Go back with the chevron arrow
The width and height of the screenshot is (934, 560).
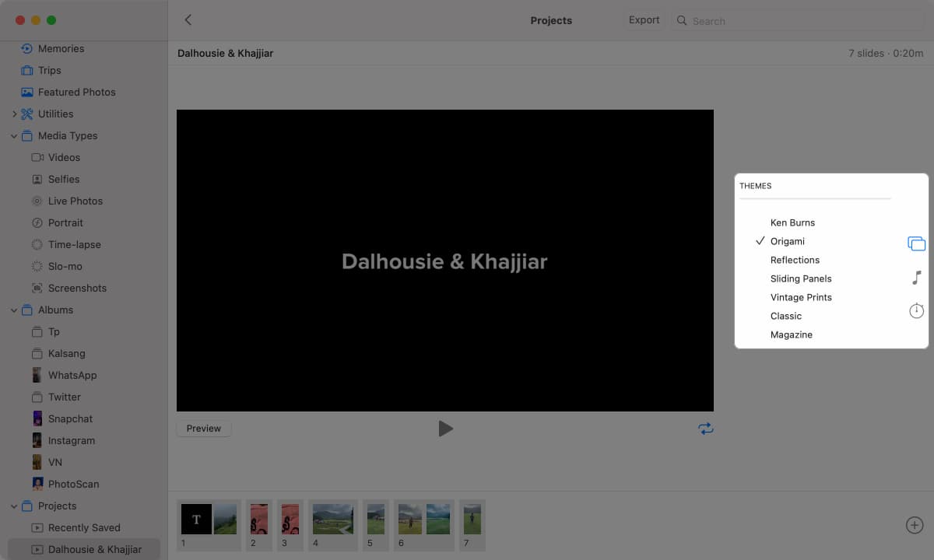coord(188,20)
